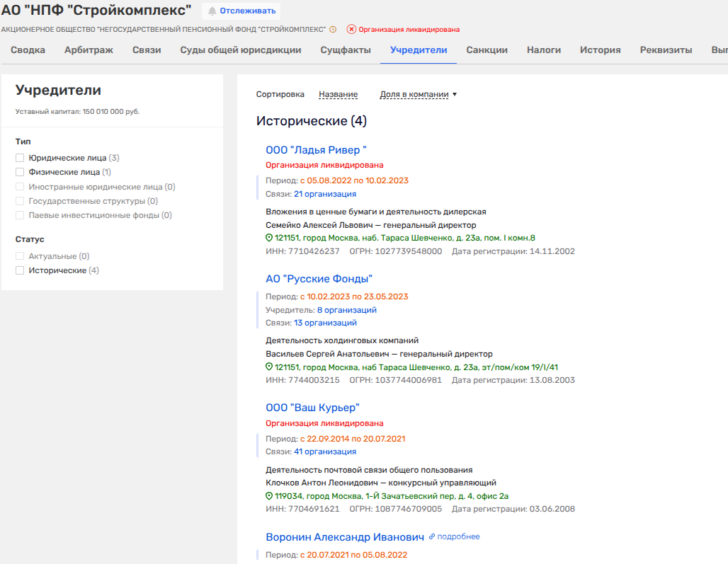The width and height of the screenshot is (728, 564).
Task: Open the Доля в компании sort dropdown
Action: click(418, 94)
